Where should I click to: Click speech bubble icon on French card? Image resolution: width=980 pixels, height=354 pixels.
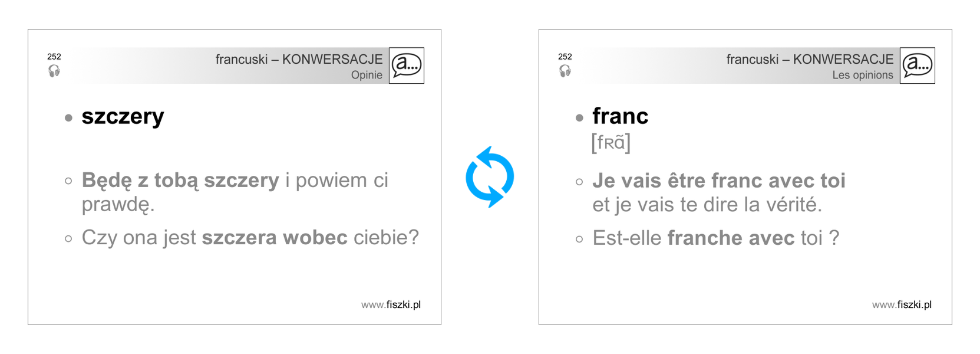coord(918,65)
